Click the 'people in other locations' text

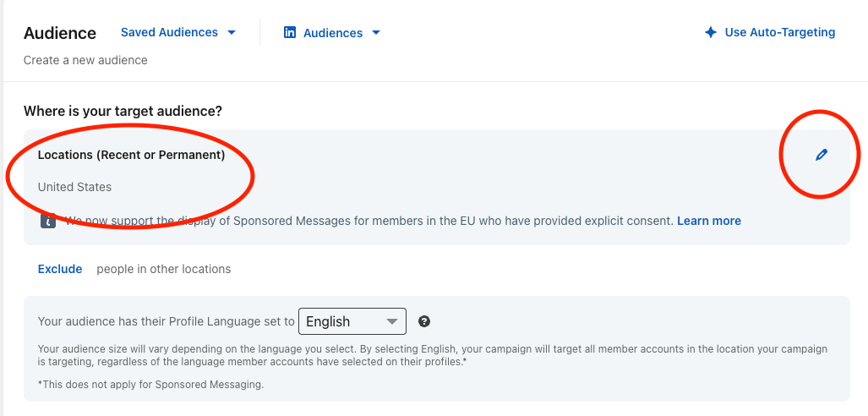click(x=163, y=269)
